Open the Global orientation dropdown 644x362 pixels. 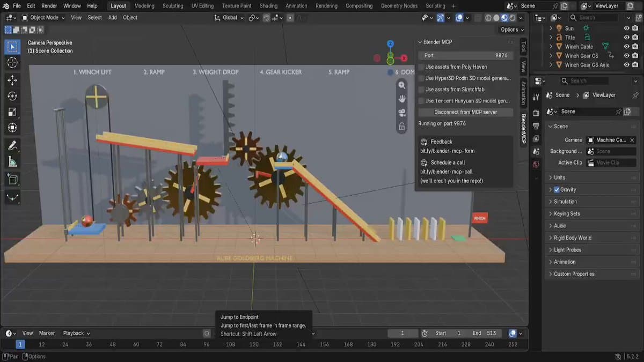(x=229, y=18)
